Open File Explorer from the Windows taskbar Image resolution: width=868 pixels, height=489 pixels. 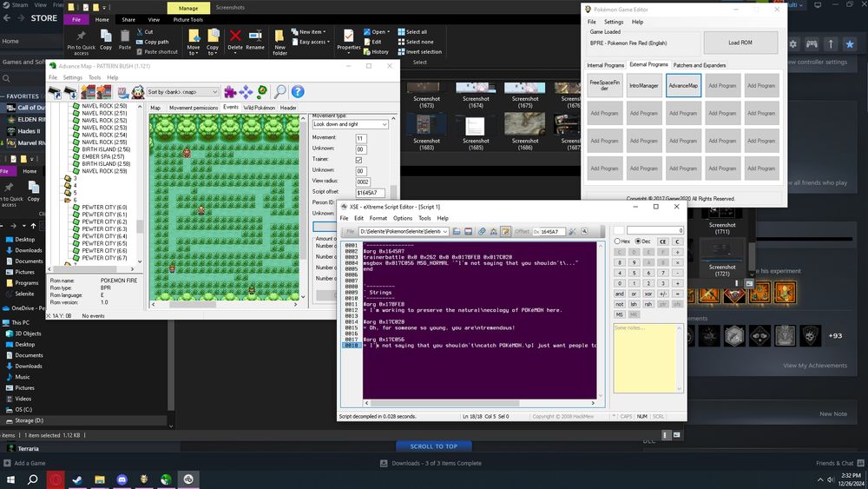[x=100, y=479]
